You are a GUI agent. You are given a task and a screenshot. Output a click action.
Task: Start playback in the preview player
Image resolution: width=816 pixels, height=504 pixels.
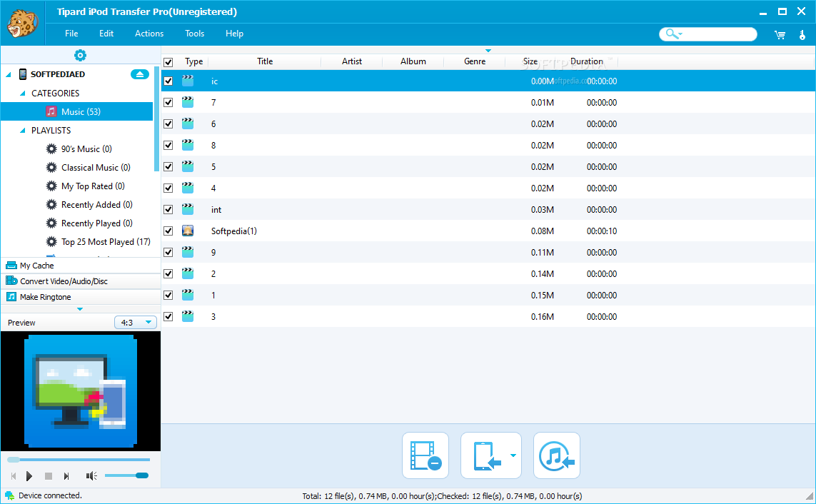coord(29,476)
